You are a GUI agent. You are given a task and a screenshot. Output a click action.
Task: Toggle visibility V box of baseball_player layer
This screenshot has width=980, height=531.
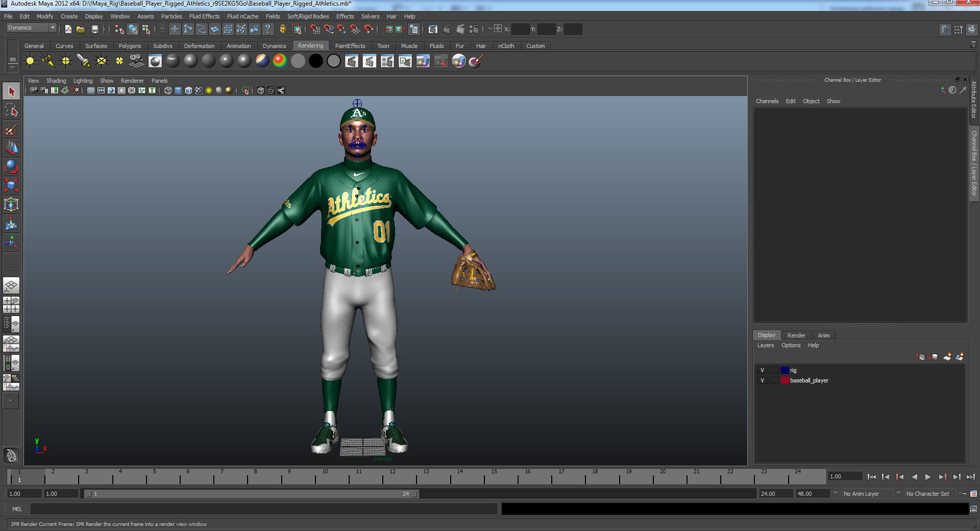[x=763, y=380]
